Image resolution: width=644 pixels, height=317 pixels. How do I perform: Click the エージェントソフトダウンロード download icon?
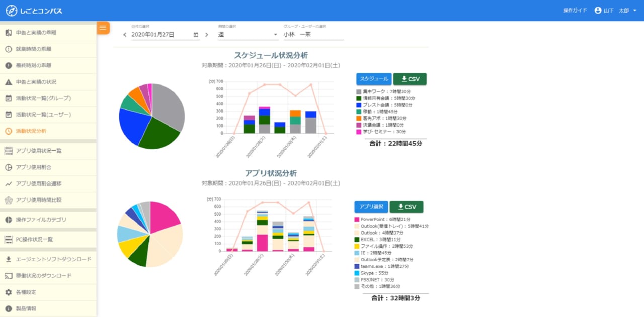click(9, 259)
